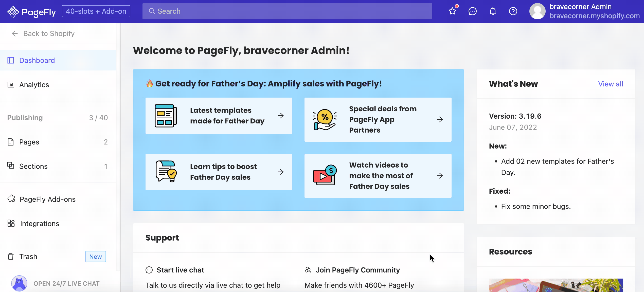
Task: Open the 40-slots + Add-on plan badge
Action: tap(96, 11)
